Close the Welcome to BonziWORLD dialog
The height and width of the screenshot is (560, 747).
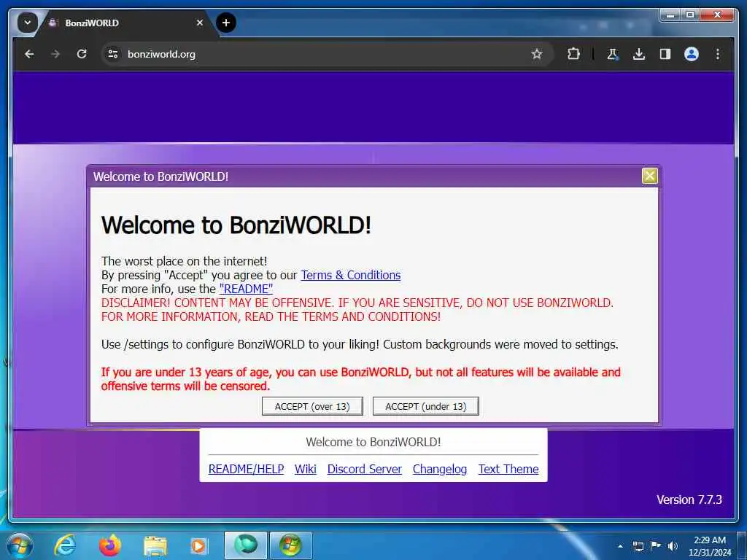point(649,176)
